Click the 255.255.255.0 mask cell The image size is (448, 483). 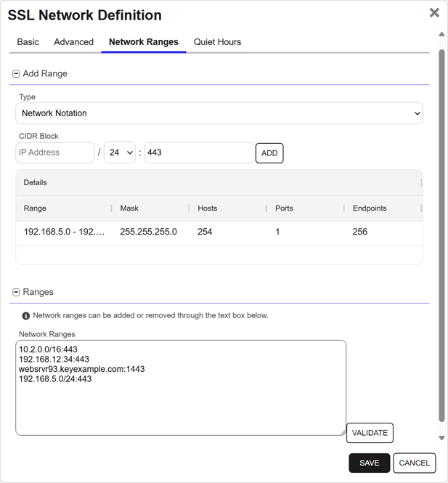coord(148,232)
